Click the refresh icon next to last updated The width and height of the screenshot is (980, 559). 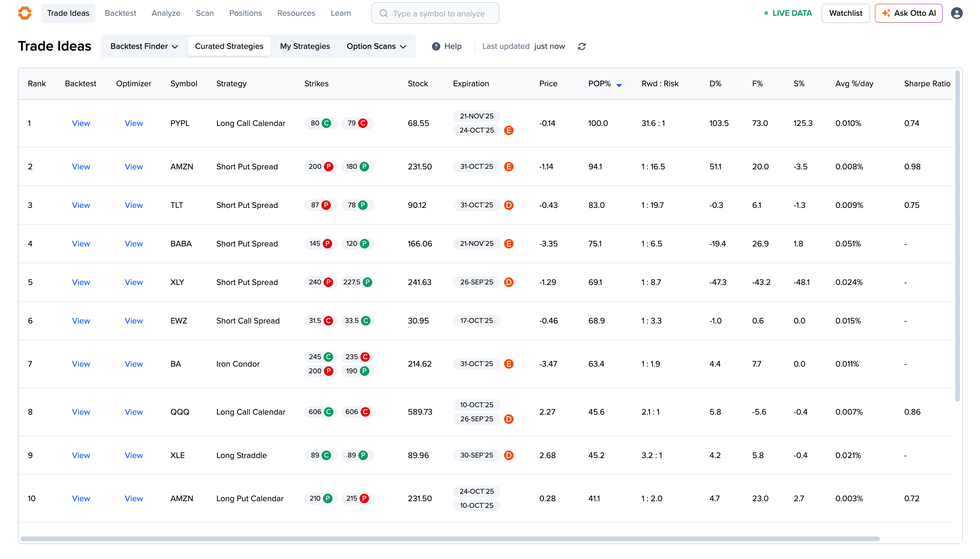581,47
